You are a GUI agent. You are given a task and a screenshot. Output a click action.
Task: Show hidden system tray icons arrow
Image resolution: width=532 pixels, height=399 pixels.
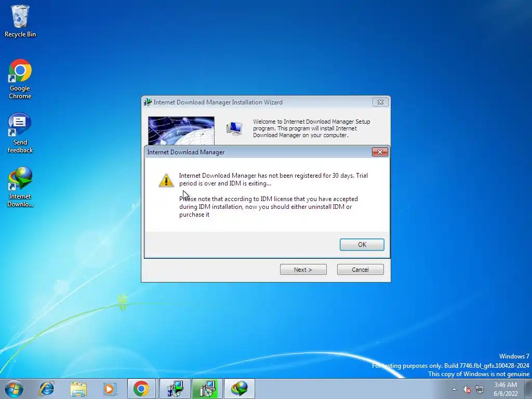454,389
